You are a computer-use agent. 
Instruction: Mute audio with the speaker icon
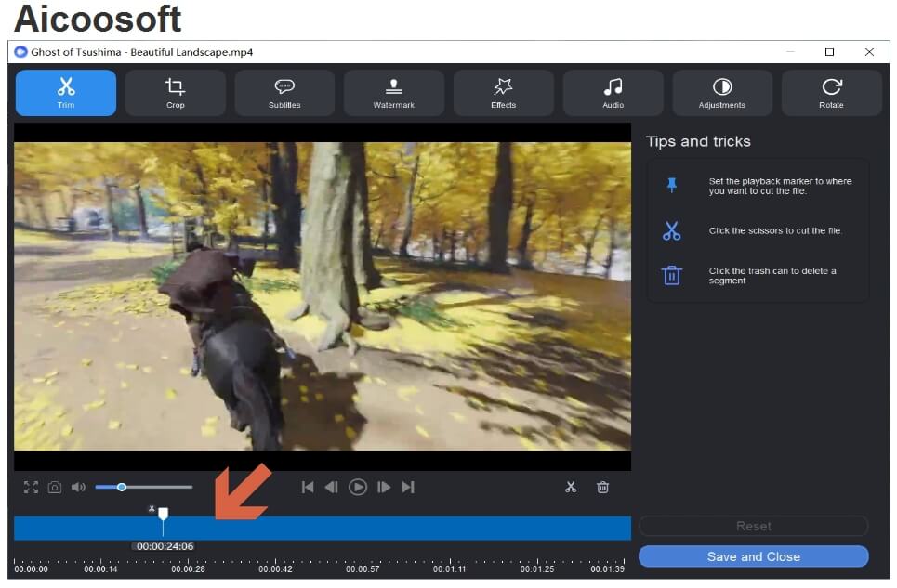[x=78, y=488]
